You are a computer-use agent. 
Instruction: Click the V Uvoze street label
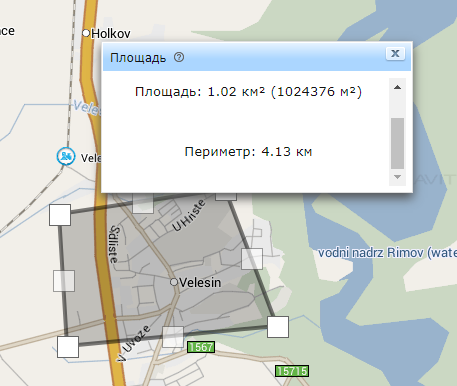pyautogui.click(x=134, y=343)
